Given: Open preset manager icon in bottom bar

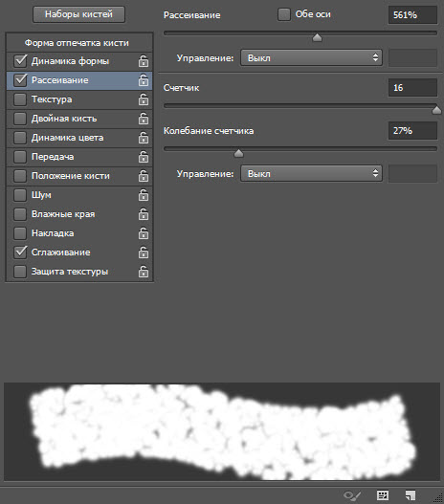Looking at the screenshot, I should tap(383, 495).
